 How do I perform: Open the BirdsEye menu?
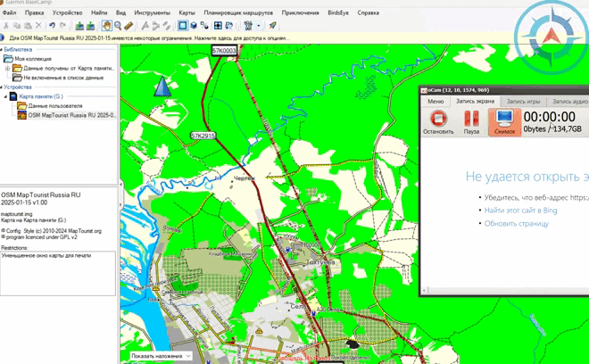tap(338, 12)
